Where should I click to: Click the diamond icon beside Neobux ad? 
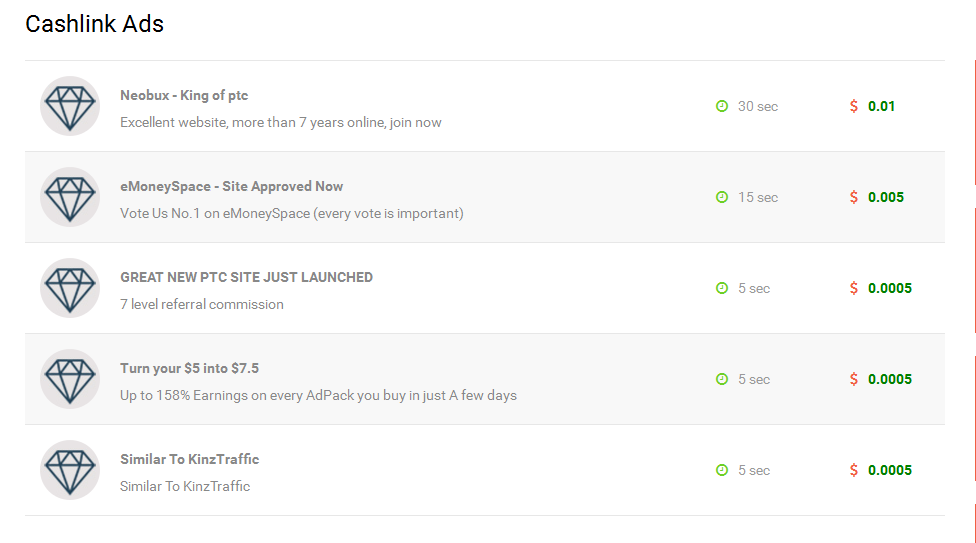pos(70,106)
